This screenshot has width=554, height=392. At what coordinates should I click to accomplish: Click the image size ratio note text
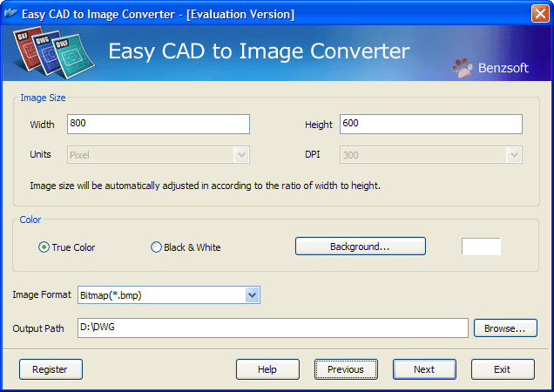(205, 186)
